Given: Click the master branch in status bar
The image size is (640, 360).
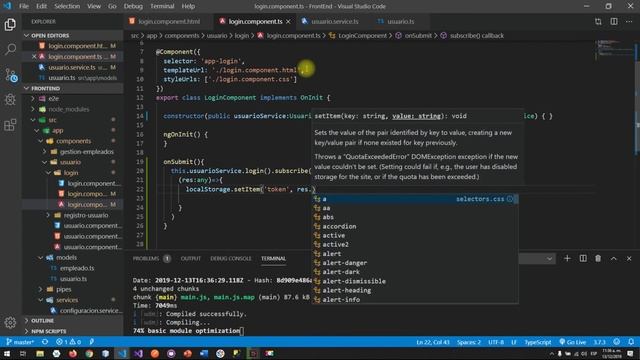Looking at the screenshot, I should click(x=20, y=342).
